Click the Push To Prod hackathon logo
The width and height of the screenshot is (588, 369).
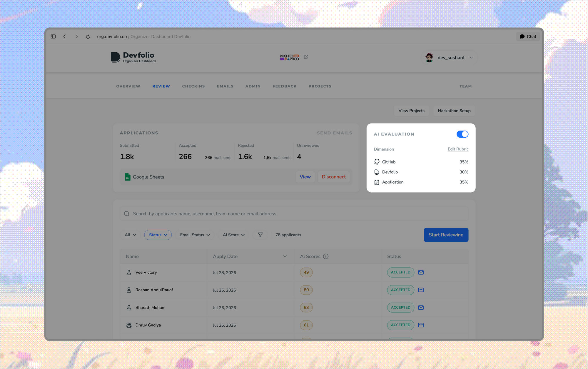pyautogui.click(x=289, y=57)
